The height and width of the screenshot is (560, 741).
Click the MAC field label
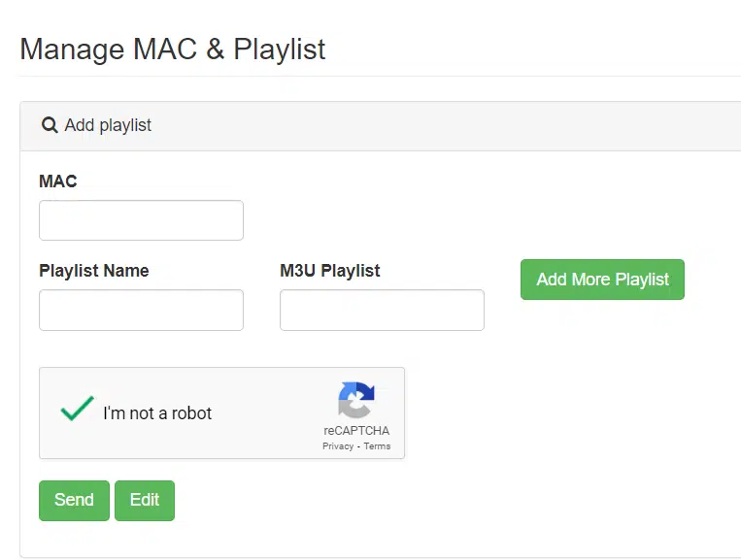[58, 181]
